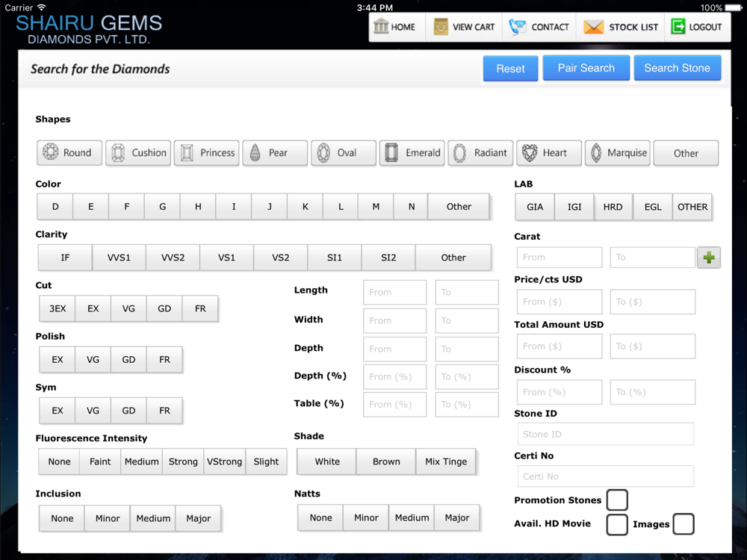This screenshot has height=560, width=747.
Task: Enable the Promotion Stones checkbox
Action: 616,500
